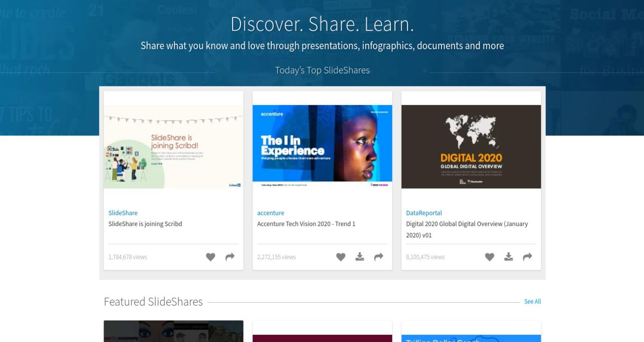Open the maroon featured slideshow thumbnail
The width and height of the screenshot is (644, 342).
tap(322, 338)
